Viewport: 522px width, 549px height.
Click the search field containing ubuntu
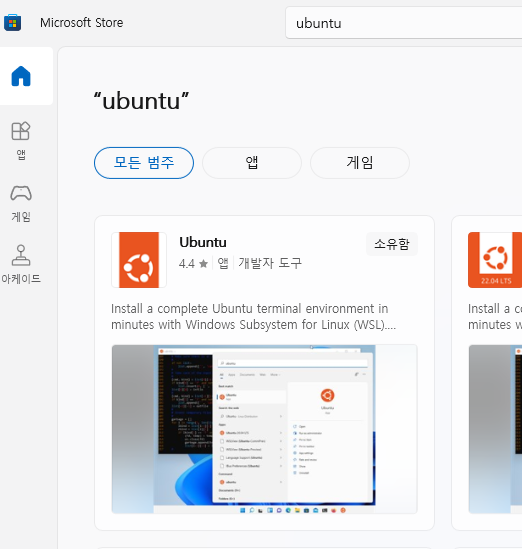tap(404, 23)
